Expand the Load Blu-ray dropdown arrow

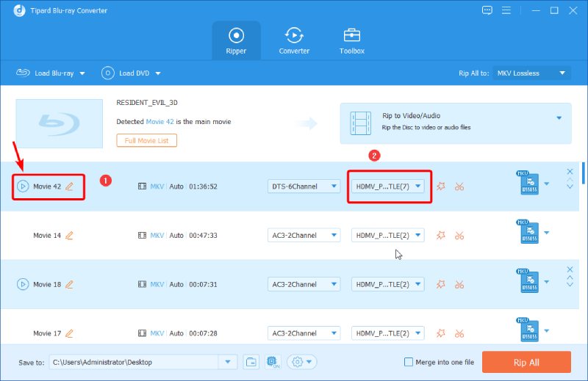[x=82, y=73]
